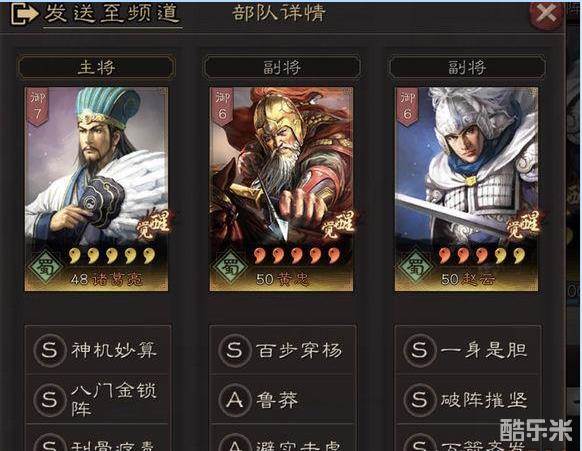
Task: Click the 觉醒 awakening badge on 黄忠
Action: click(x=338, y=224)
